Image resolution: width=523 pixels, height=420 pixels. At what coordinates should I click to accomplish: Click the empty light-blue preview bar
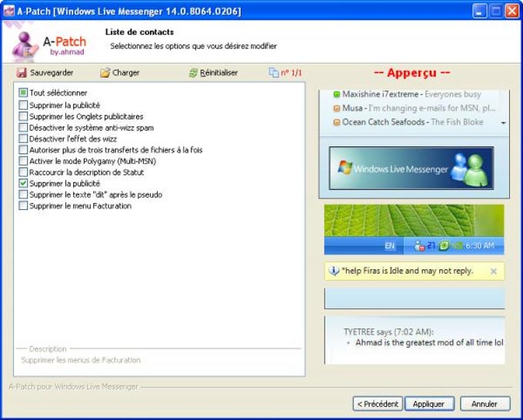(415, 298)
